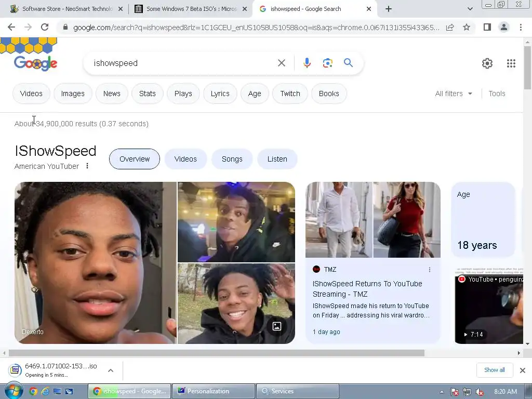Click the vertical page scrollbar thumb

pos(527,68)
